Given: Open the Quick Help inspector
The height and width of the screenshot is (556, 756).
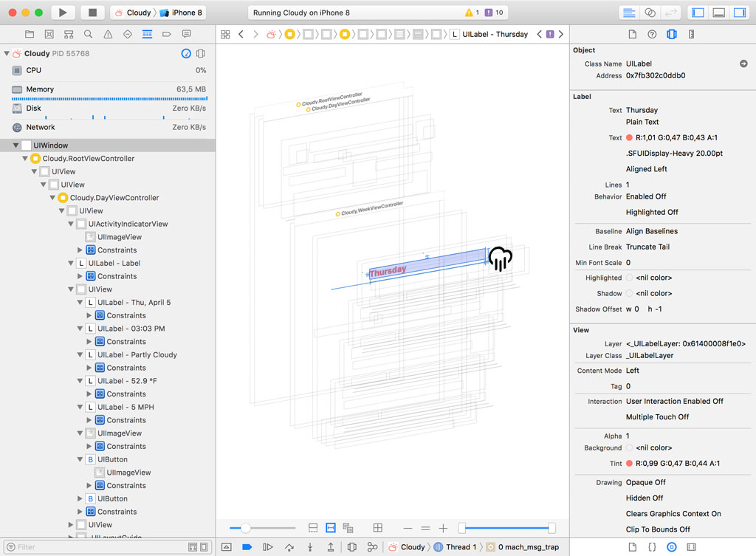Looking at the screenshot, I should coord(653,34).
